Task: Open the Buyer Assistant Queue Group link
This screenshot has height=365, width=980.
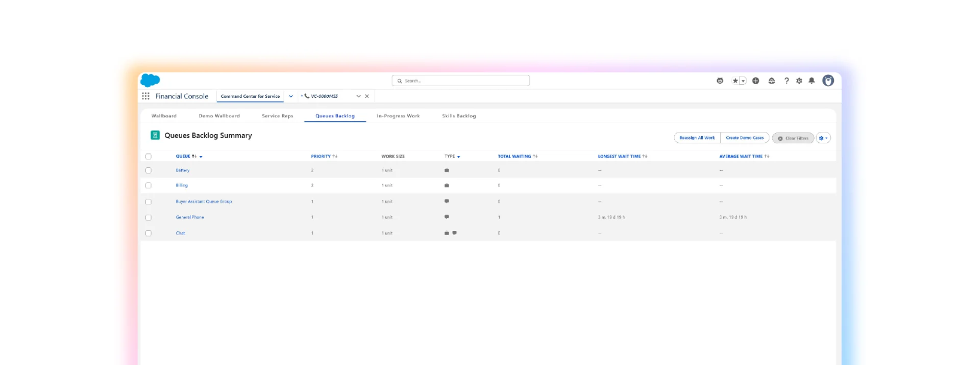Action: [204, 201]
